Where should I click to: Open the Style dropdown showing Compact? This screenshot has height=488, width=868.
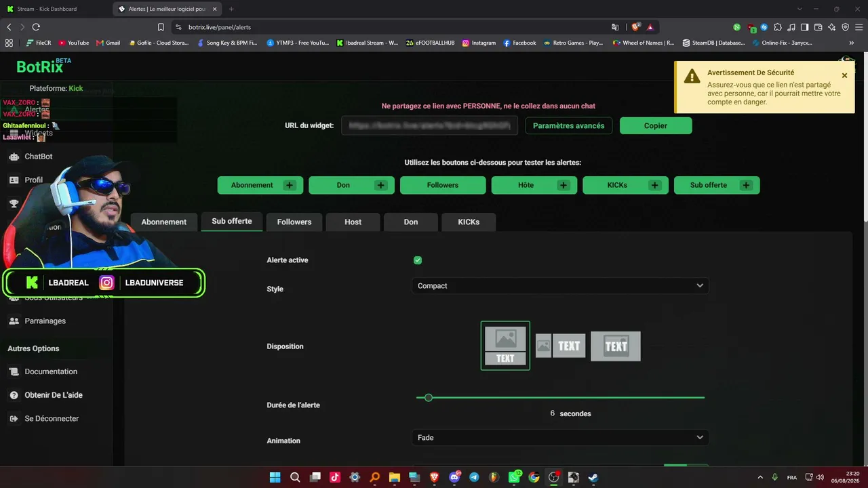coord(560,286)
